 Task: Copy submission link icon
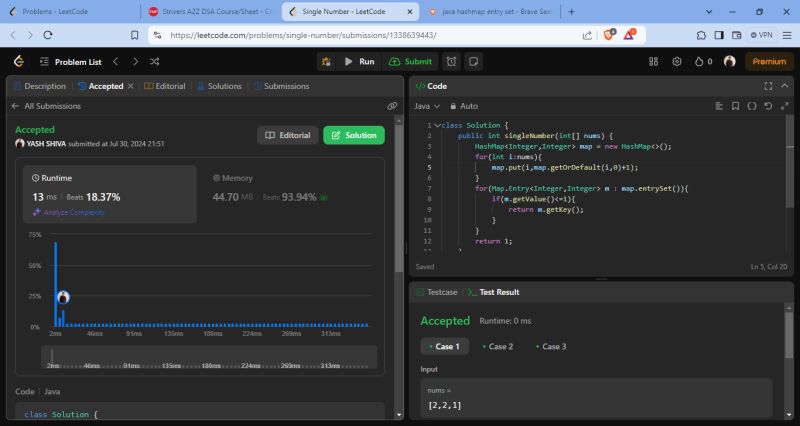pos(392,106)
